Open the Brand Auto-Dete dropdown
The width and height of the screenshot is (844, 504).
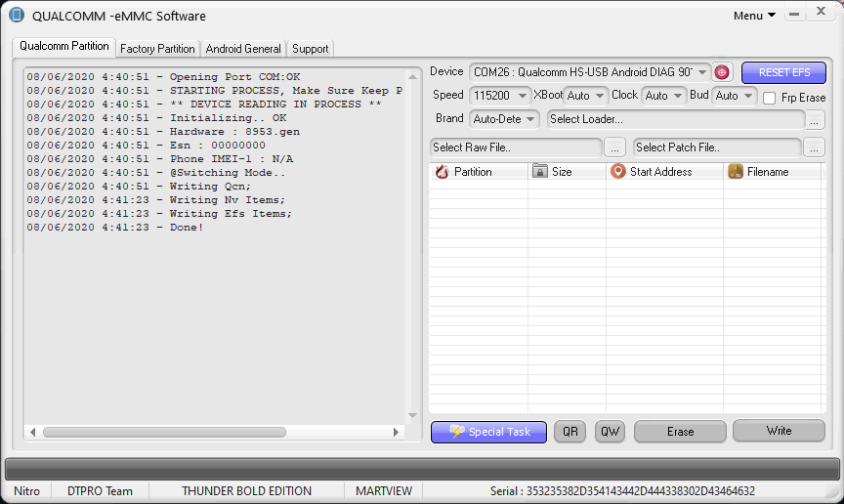point(530,119)
